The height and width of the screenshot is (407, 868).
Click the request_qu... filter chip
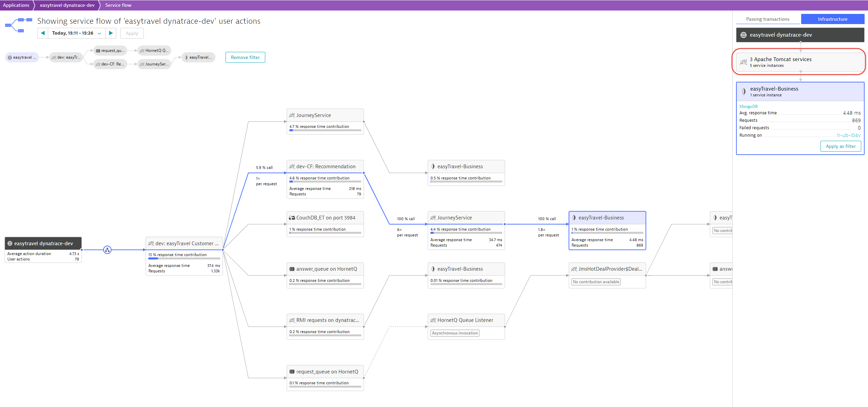[x=110, y=51]
